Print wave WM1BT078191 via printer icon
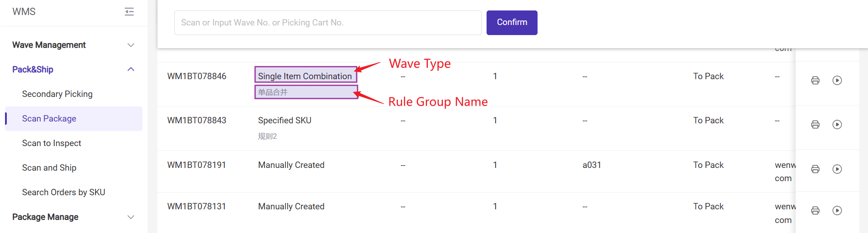The width and height of the screenshot is (868, 233). (x=815, y=169)
